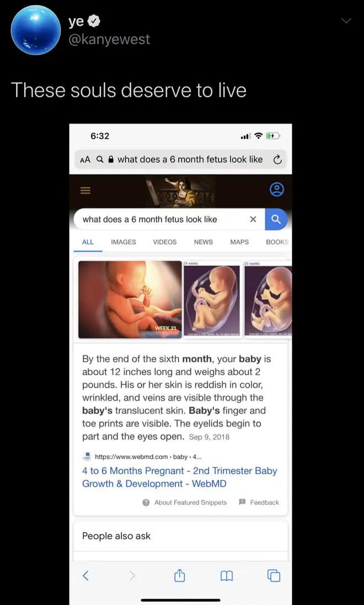Open the WebMD 2nd Trimester link
Screen dimensions: 364x605
(180, 477)
